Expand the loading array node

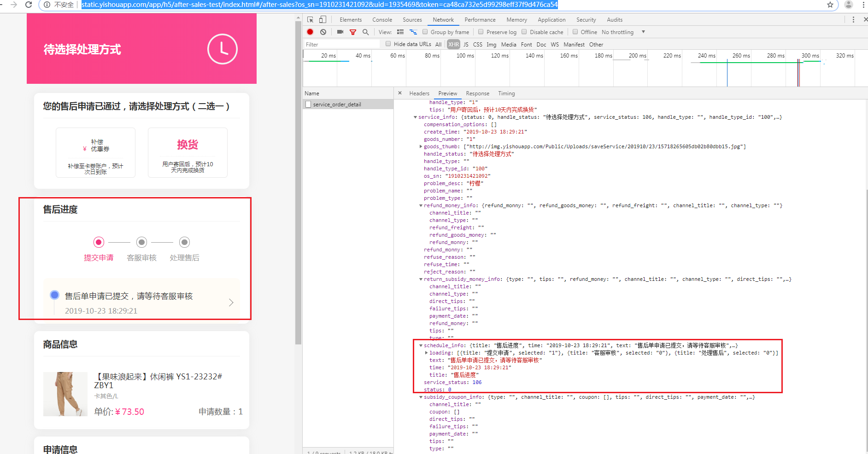coord(426,353)
